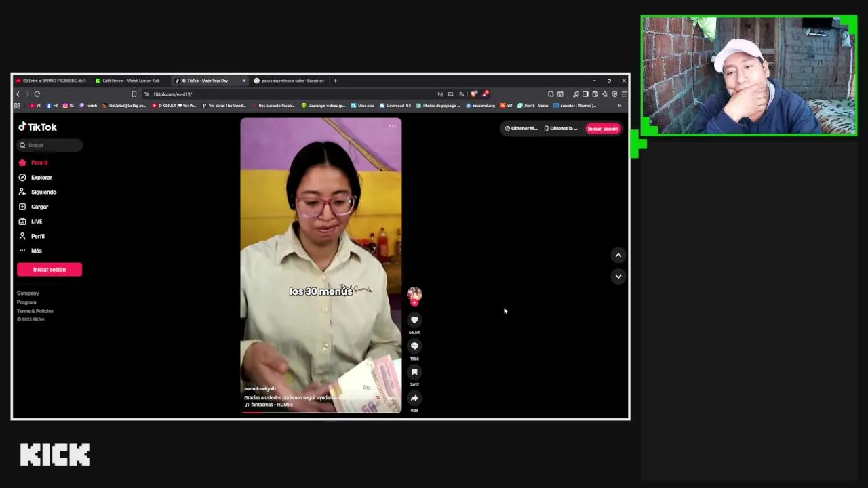Click the veronicavigoib username
868x488 pixels.
pos(260,389)
